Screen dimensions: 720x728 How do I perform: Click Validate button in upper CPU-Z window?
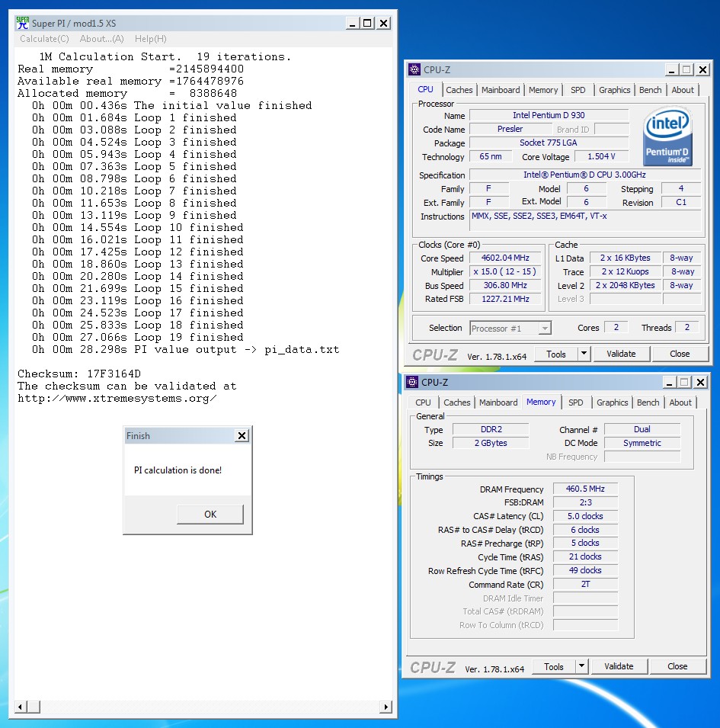point(621,354)
